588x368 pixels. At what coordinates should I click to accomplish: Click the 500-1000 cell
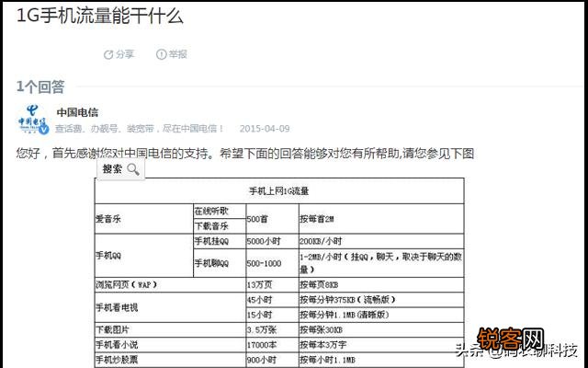pyautogui.click(x=272, y=263)
